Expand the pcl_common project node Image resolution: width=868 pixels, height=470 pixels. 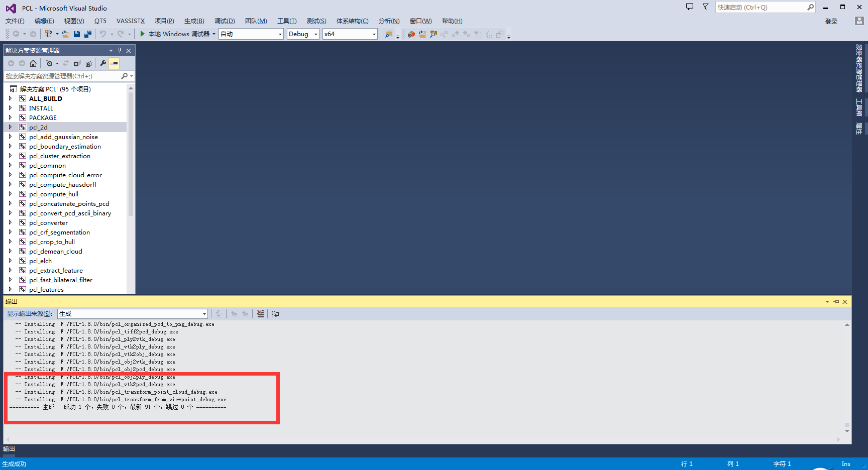pos(10,165)
